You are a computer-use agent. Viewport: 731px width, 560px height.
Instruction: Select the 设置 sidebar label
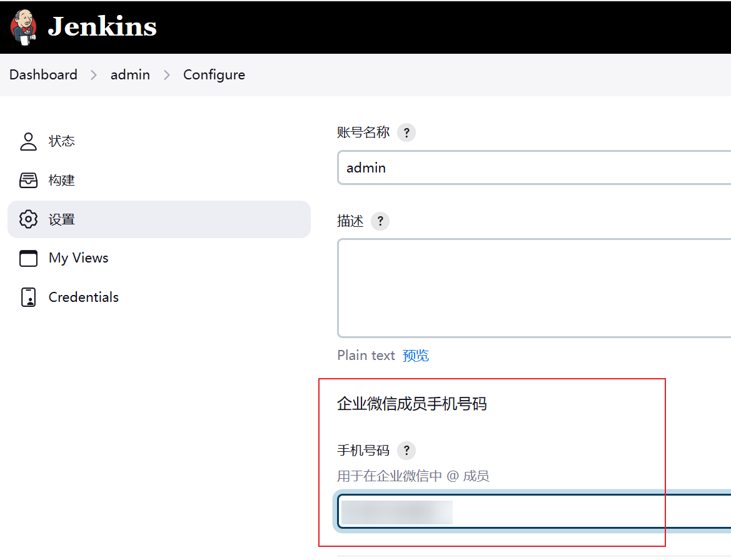[62, 219]
